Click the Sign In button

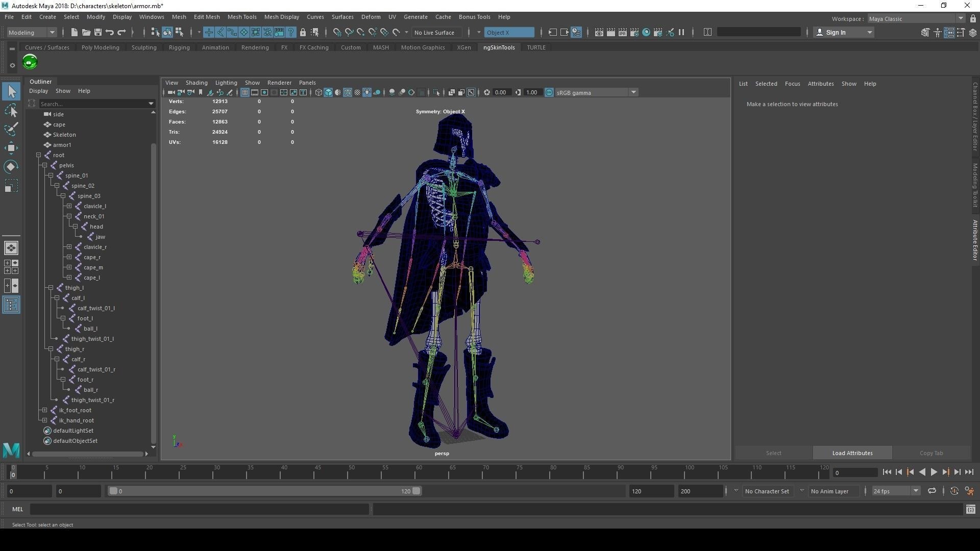pyautogui.click(x=843, y=32)
